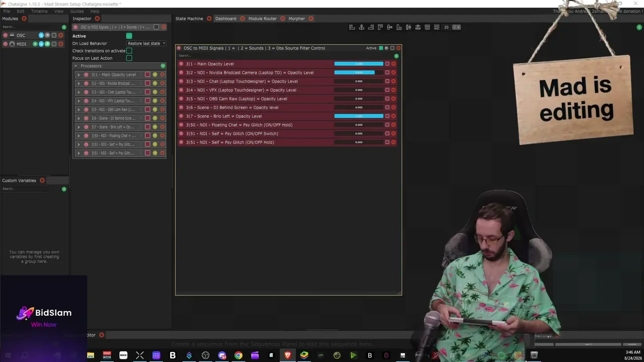Add a custom variable group

click(x=64, y=189)
